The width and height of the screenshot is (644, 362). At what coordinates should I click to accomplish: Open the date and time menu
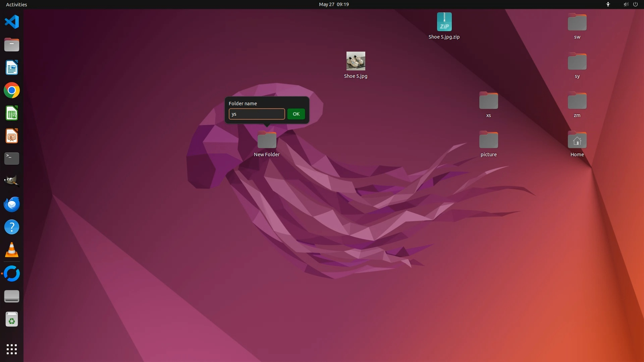coord(333,4)
